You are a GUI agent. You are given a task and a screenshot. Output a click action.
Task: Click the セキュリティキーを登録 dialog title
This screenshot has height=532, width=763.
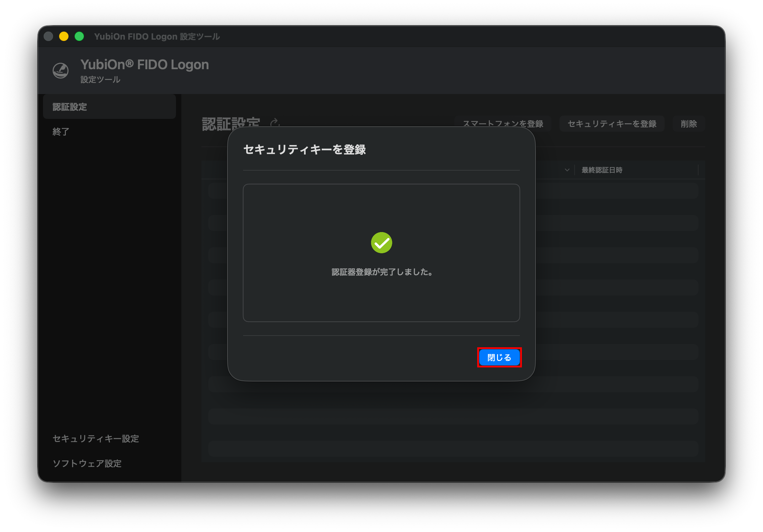[305, 149]
